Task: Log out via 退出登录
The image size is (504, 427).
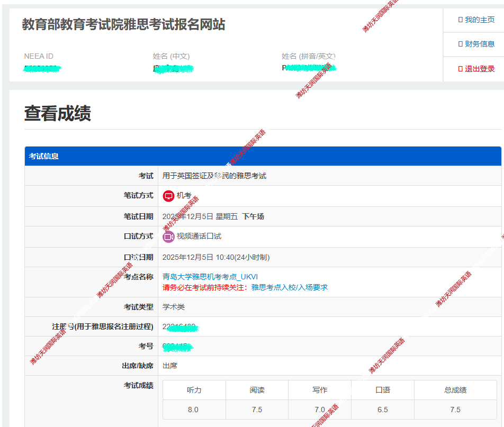Action: tap(479, 69)
